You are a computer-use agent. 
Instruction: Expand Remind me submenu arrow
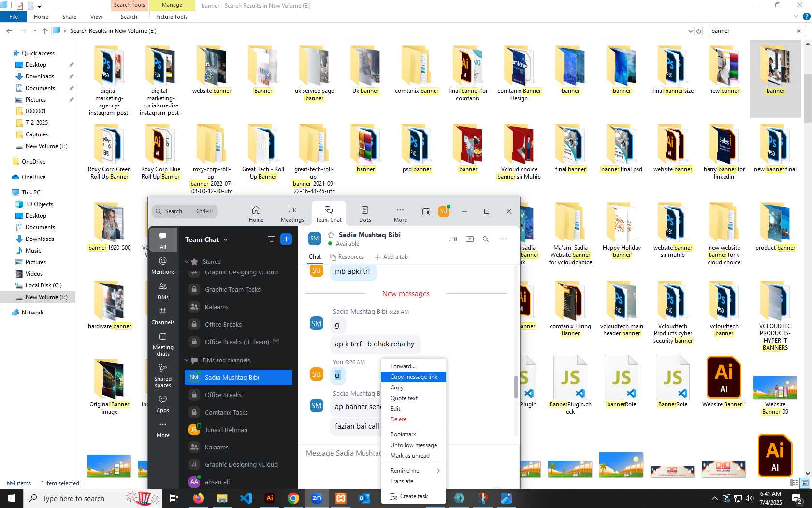(438, 471)
